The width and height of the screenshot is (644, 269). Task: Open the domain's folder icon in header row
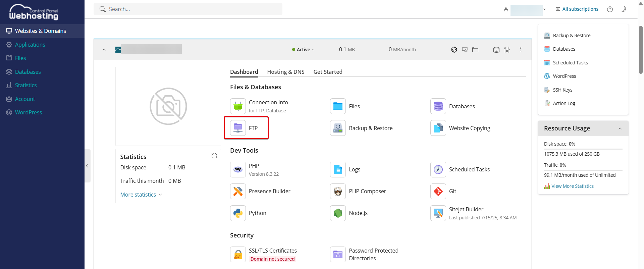pos(475,50)
